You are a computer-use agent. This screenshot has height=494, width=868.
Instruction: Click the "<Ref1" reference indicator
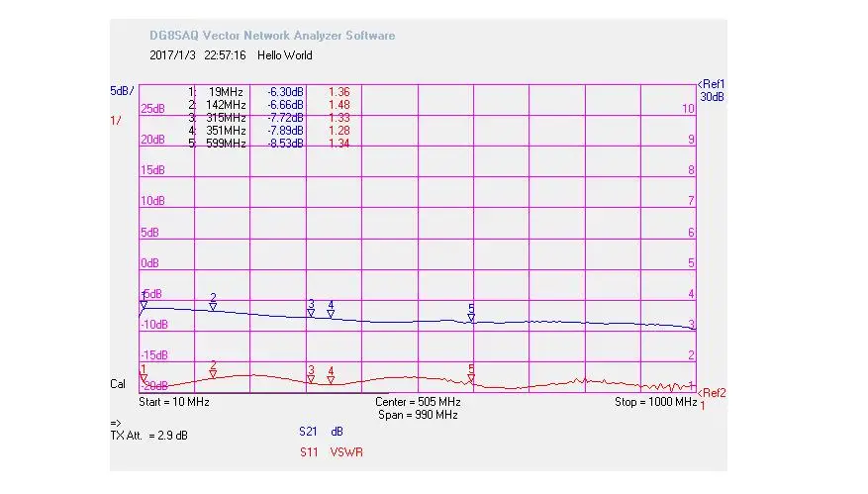coord(712,84)
